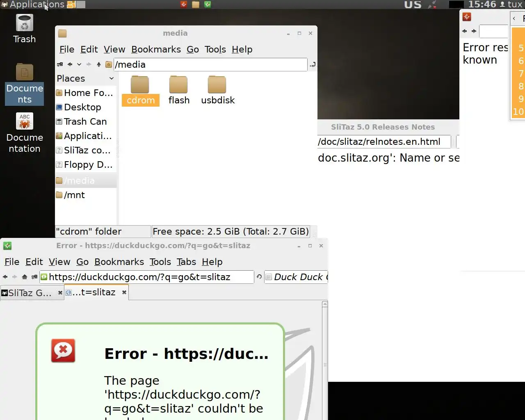Select SliTaz co... volume in Places

coord(85,150)
